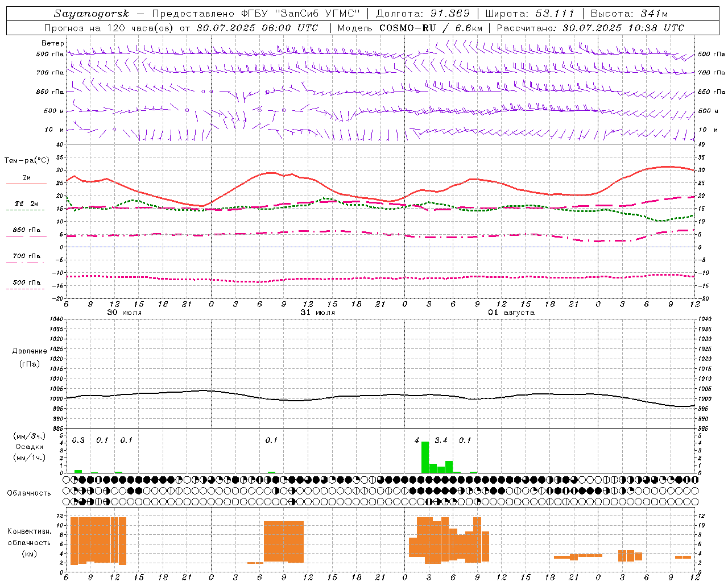Image resolution: width=728 pixels, height=582 pixels.
Task: Click the 31 июля date label
Action: pos(318,313)
